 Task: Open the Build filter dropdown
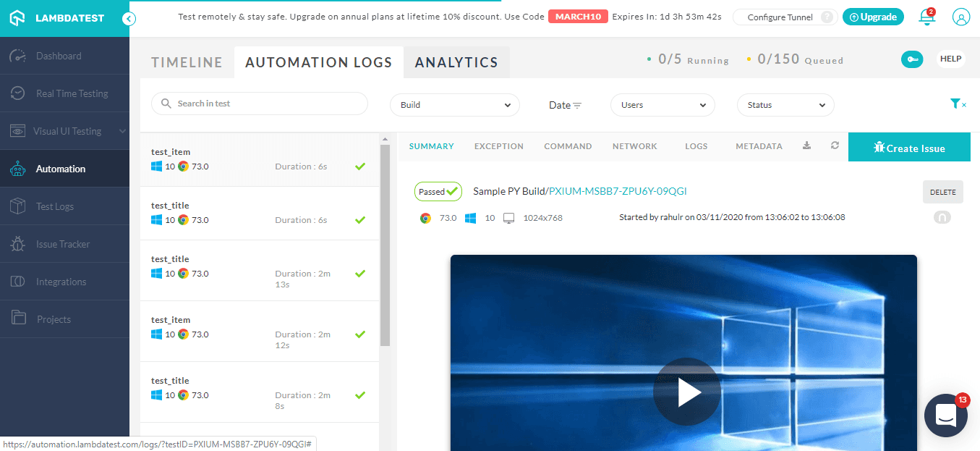454,104
